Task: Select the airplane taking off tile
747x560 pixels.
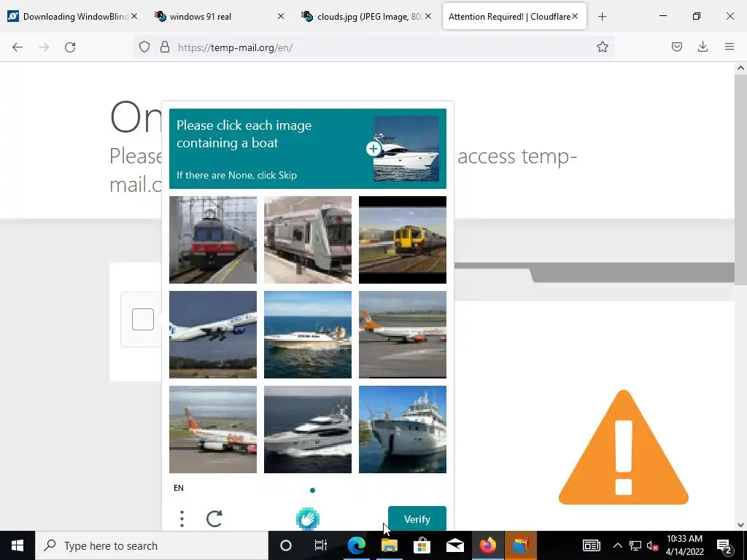Action: click(213, 334)
